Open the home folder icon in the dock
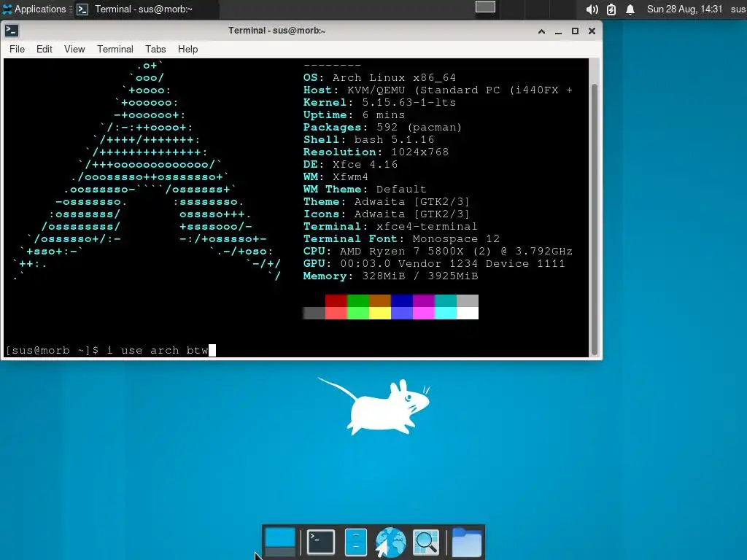Screen dimensions: 747x560 pos(466,542)
